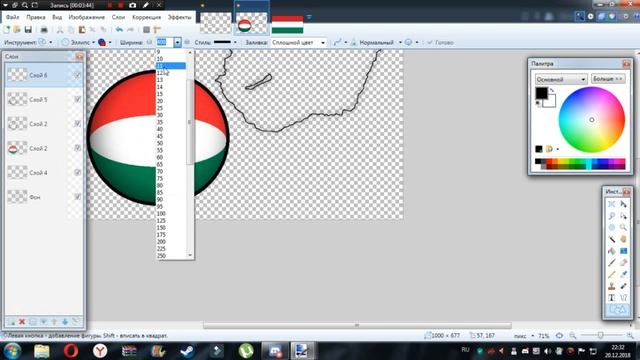This screenshot has width=640, height=360.
Task: Select the Pencil tool
Action: point(611,275)
